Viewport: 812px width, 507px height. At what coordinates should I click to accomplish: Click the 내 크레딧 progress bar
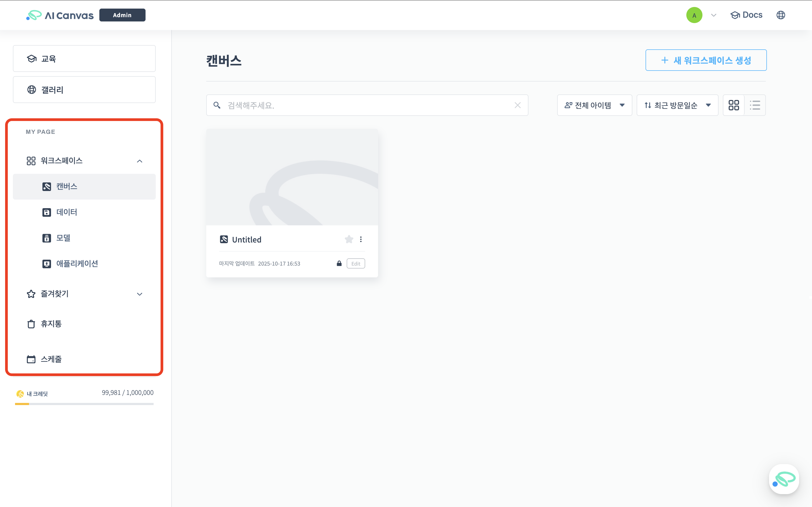pos(84,404)
